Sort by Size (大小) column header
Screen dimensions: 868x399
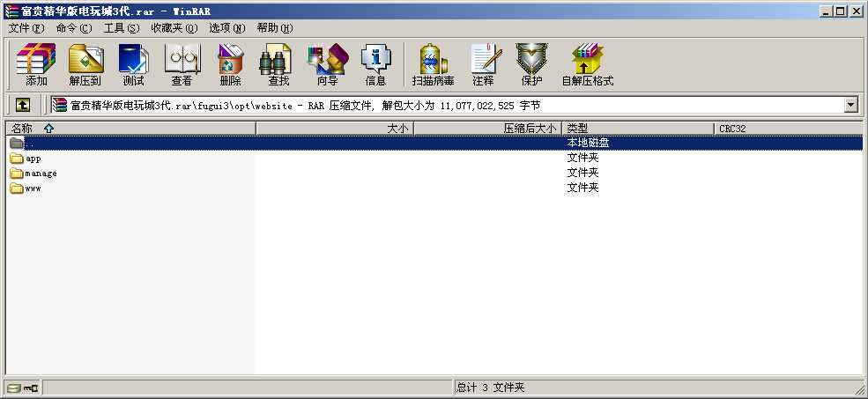pyautogui.click(x=335, y=129)
